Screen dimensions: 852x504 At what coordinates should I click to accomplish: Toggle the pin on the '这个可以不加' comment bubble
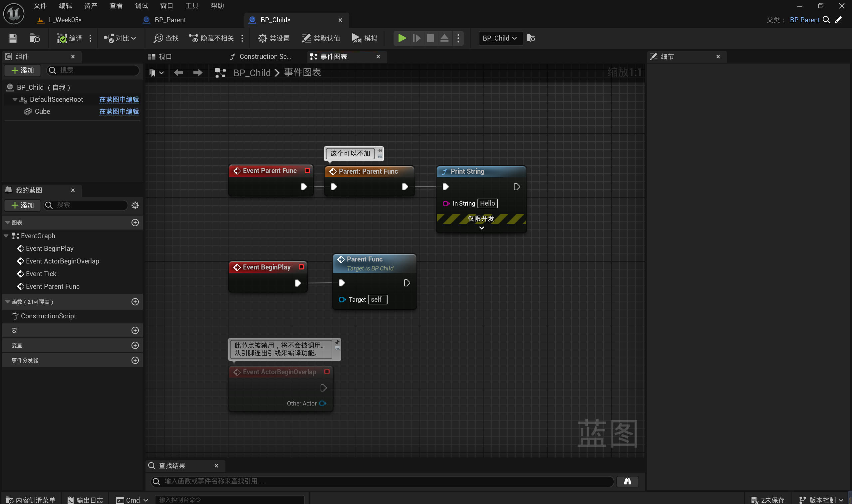click(380, 150)
